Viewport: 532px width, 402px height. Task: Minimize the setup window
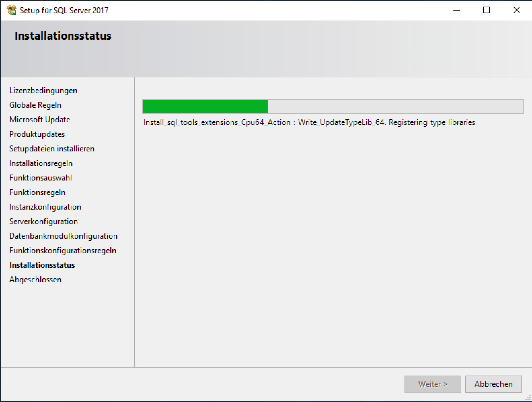(456, 10)
